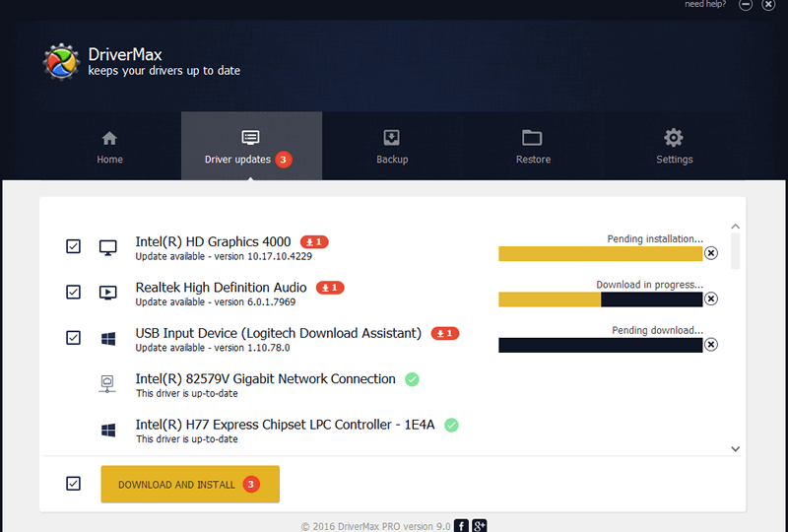788x532 pixels.
Task: Click 'Pending download...' status text
Action: point(657,330)
